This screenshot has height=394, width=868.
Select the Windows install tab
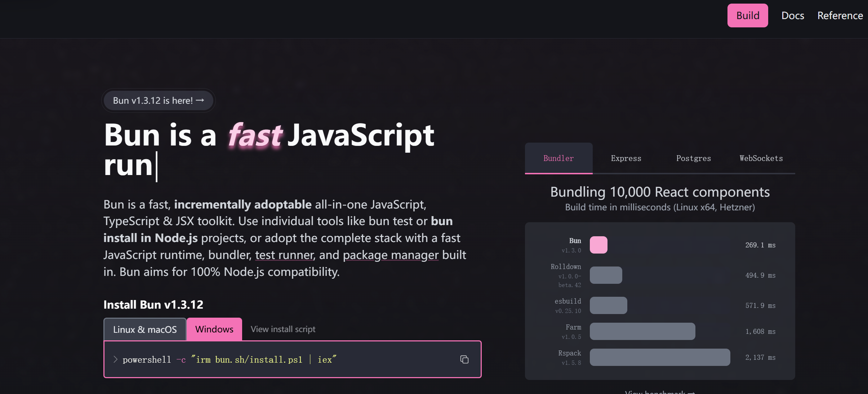tap(214, 329)
